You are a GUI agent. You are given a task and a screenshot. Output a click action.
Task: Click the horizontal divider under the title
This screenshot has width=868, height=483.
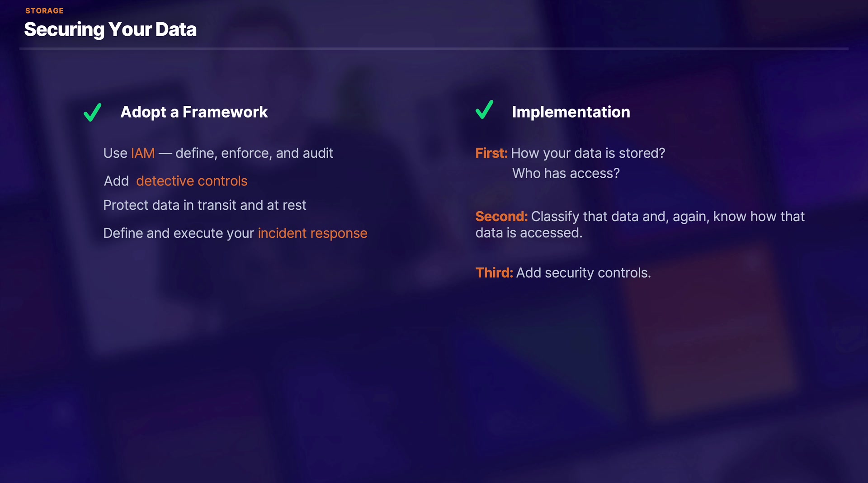[434, 48]
